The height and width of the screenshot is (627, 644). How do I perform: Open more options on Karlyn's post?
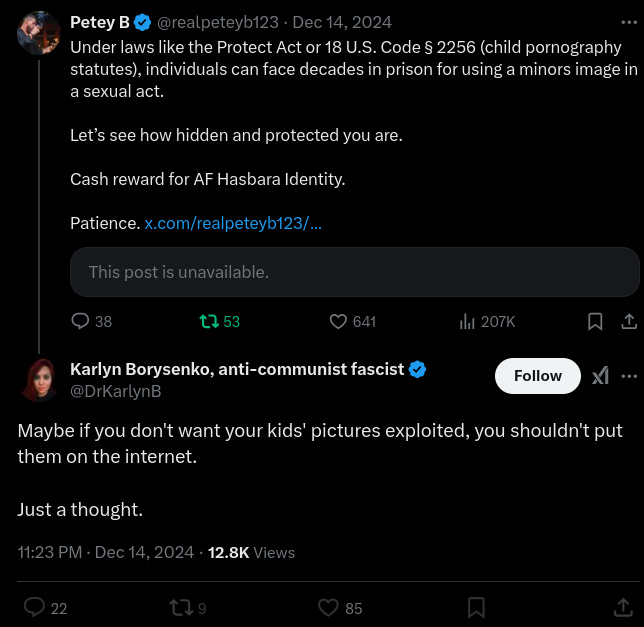[x=629, y=376]
